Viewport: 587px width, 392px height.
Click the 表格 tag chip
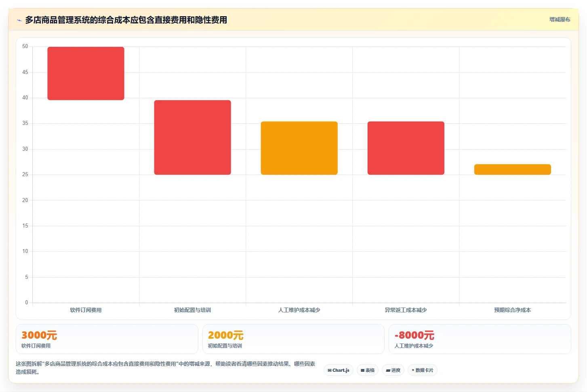coord(368,370)
